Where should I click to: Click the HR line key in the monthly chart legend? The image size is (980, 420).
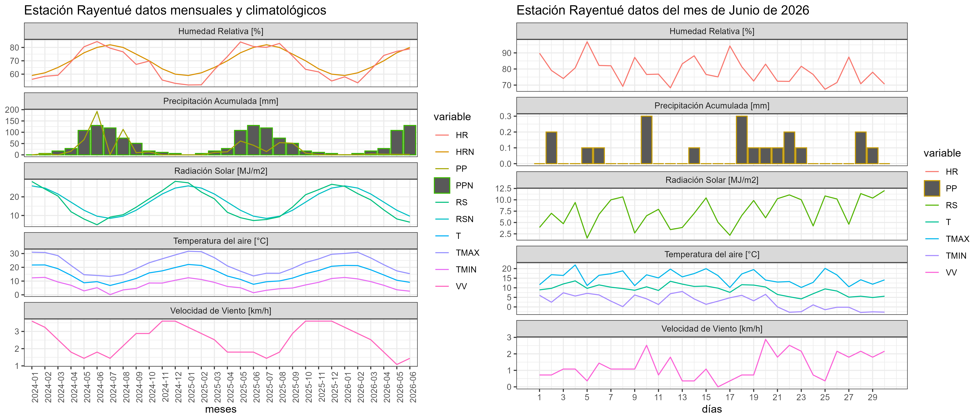[x=442, y=135]
